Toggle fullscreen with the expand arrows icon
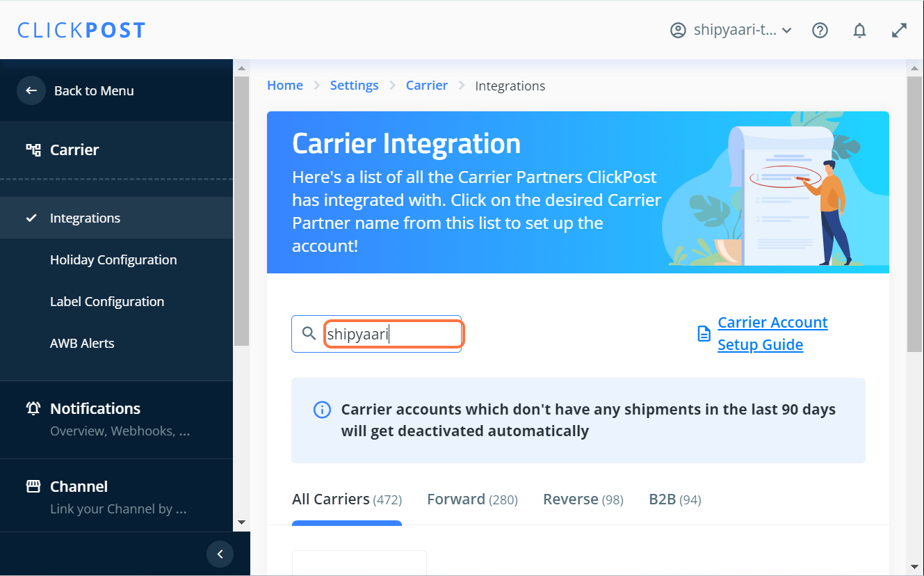Screen dimensions: 924x576 899,31
